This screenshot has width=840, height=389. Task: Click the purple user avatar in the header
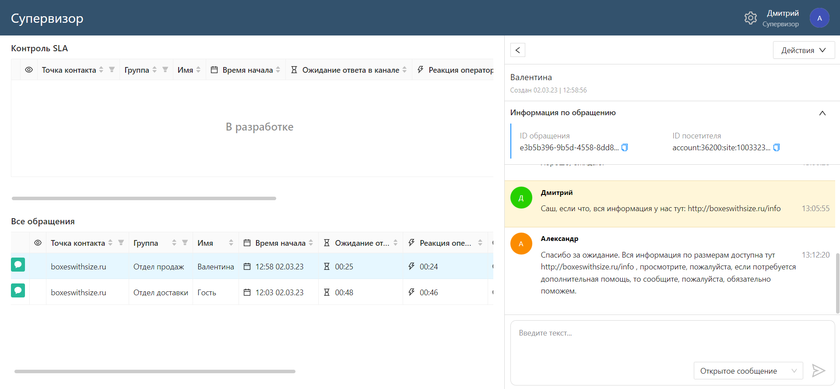coord(819,18)
